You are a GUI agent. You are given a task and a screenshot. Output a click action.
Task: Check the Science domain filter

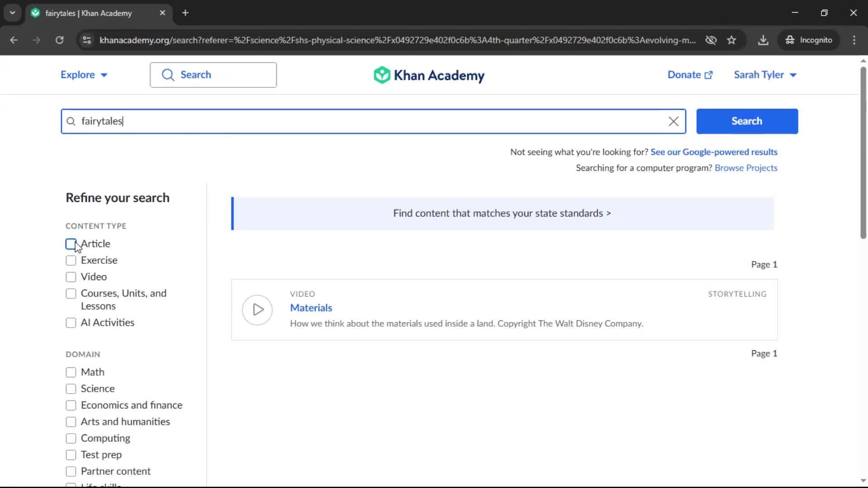(x=71, y=389)
